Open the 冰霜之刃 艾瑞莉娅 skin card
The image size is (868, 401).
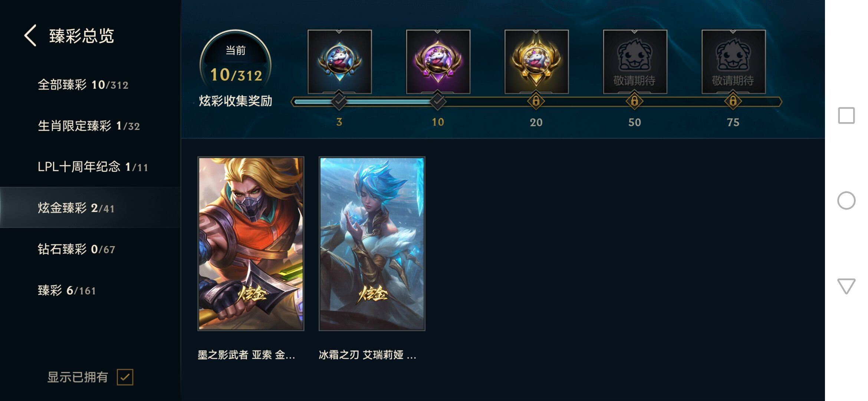(x=372, y=244)
